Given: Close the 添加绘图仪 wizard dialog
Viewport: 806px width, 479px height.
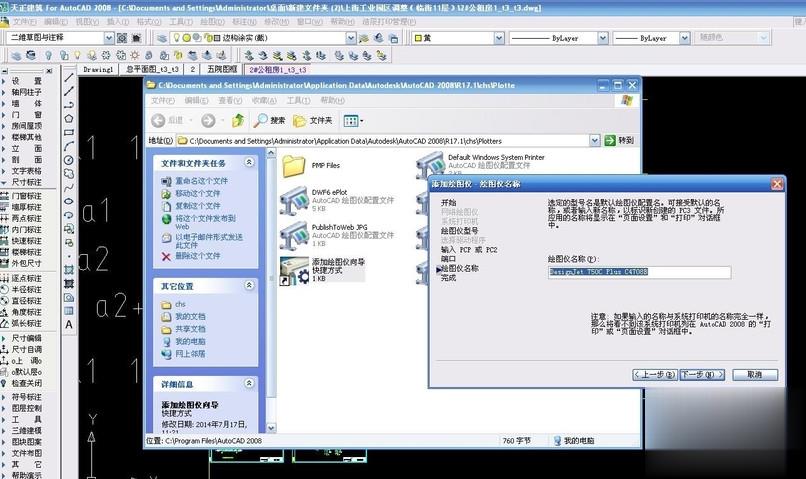Looking at the screenshot, I should point(777,184).
